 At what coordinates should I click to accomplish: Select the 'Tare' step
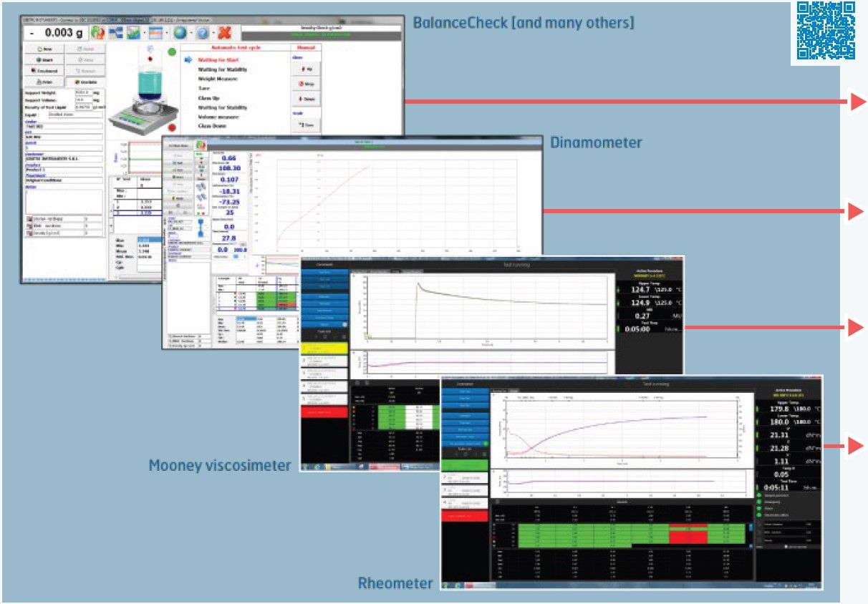(205, 88)
